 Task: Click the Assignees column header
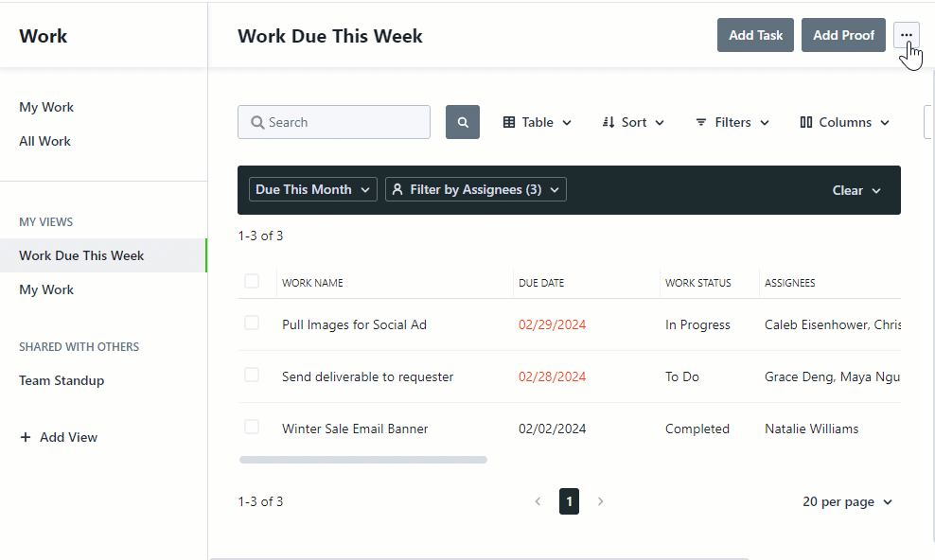coord(790,283)
